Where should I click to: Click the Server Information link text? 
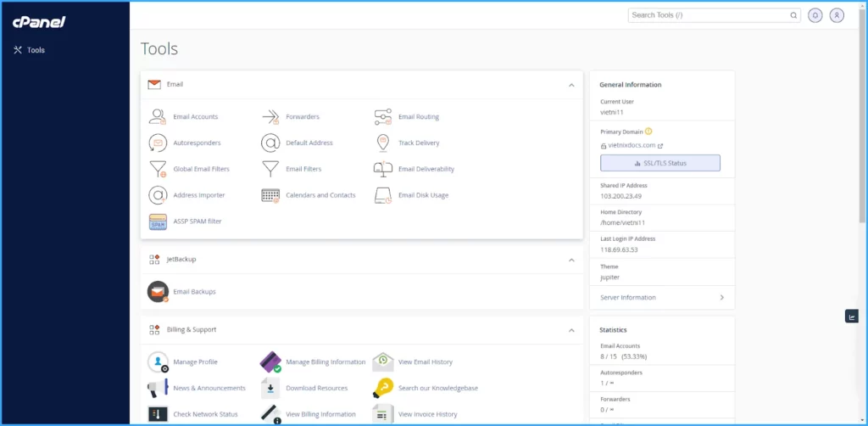point(628,298)
